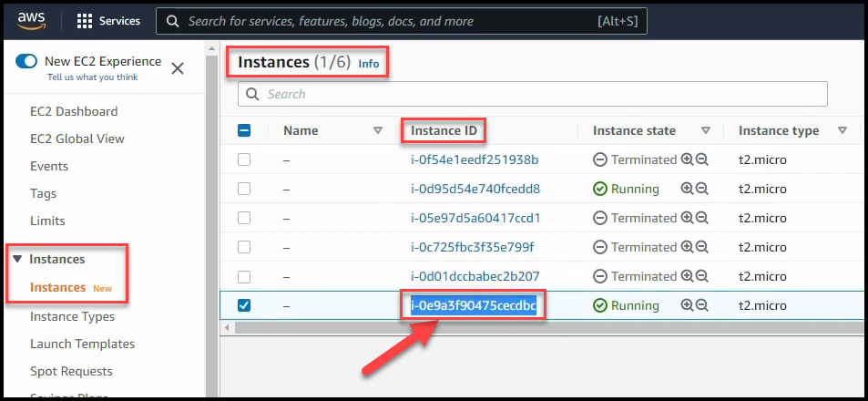Uncheck the i-0e9a3f90475cecdbc instance checkbox
Screen dimensions: 868x401
coord(244,305)
